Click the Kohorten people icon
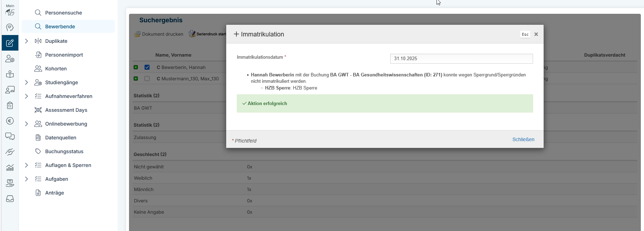The width and height of the screenshot is (644, 231). coord(38,69)
